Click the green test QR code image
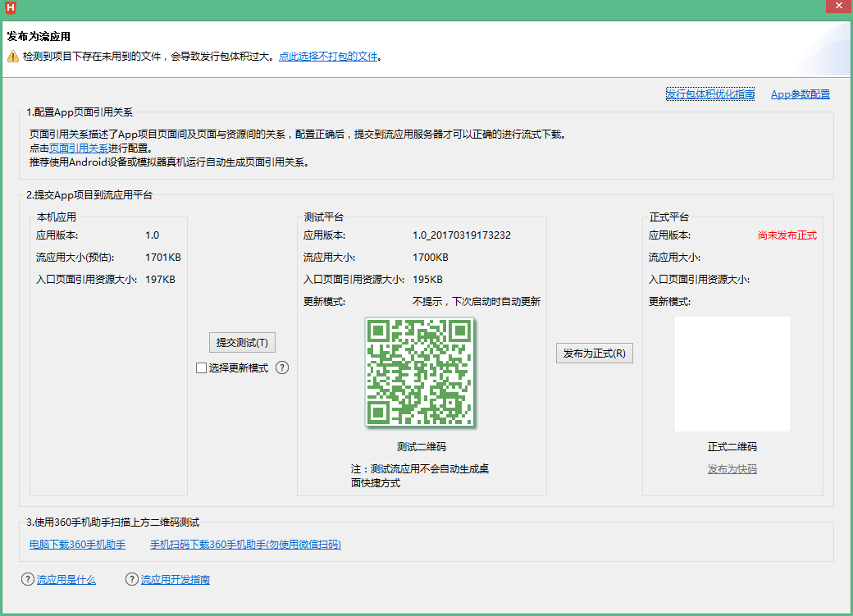The image size is (853, 616). (x=420, y=372)
